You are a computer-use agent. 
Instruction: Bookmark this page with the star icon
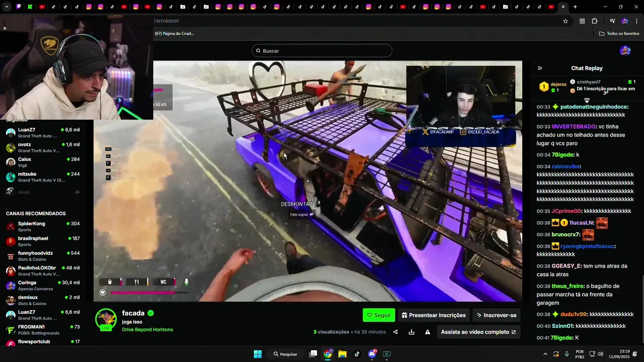pos(566,21)
